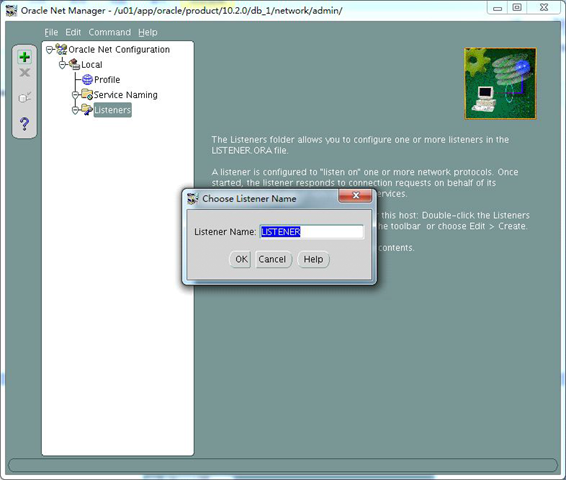Collapse the Local tree node

pos(62,65)
